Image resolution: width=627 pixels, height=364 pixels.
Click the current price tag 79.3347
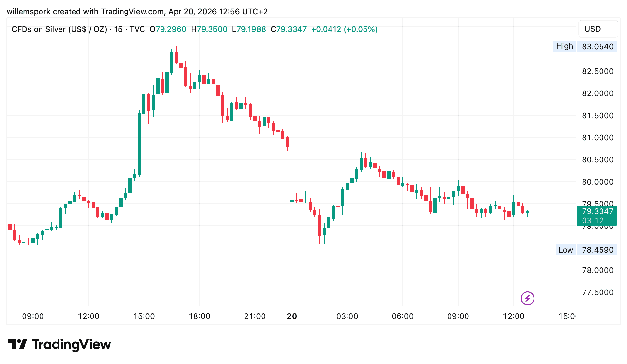[x=597, y=211]
